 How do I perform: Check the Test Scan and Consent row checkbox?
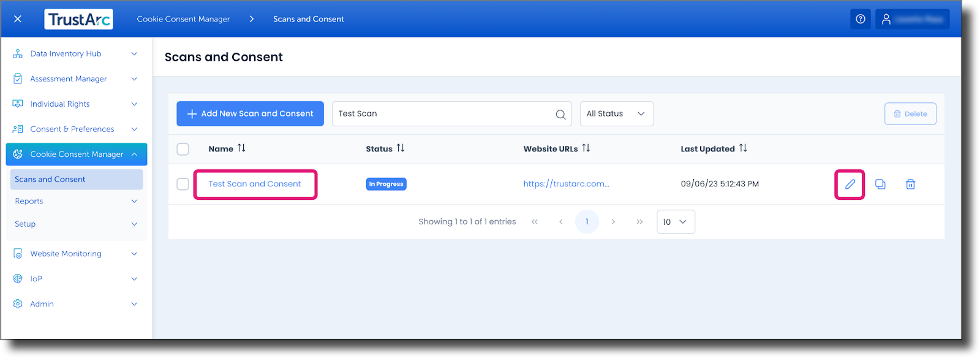pos(183,184)
